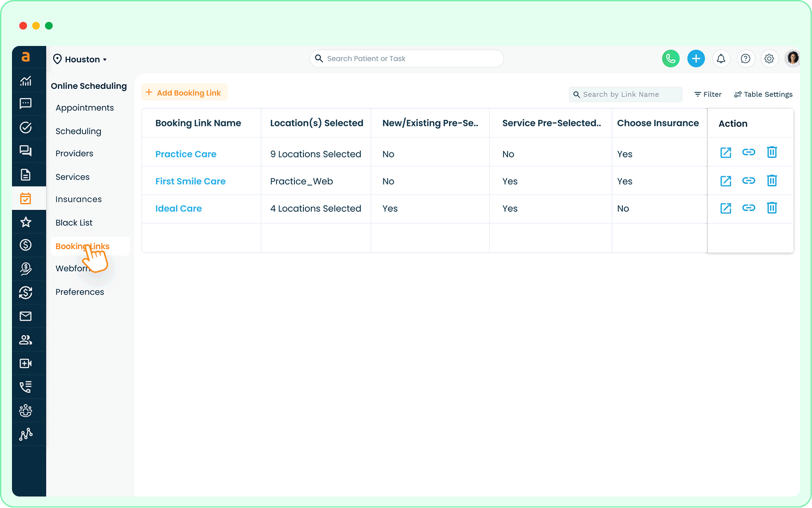This screenshot has width=812, height=508.
Task: Open the settings gear icon
Action: [x=769, y=58]
